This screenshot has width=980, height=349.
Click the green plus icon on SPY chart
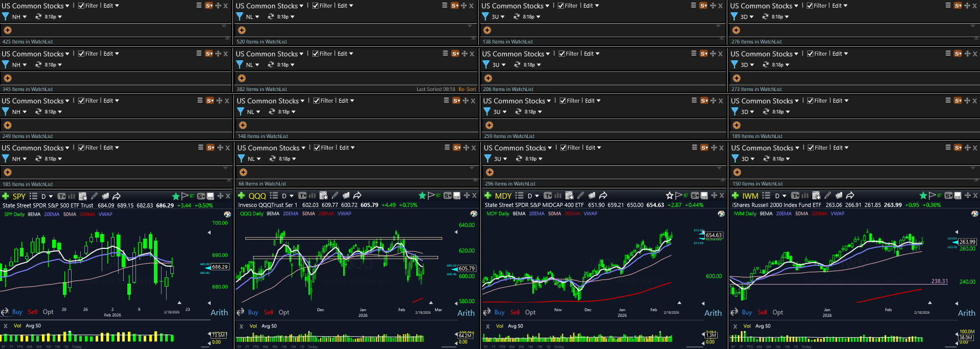click(x=6, y=196)
